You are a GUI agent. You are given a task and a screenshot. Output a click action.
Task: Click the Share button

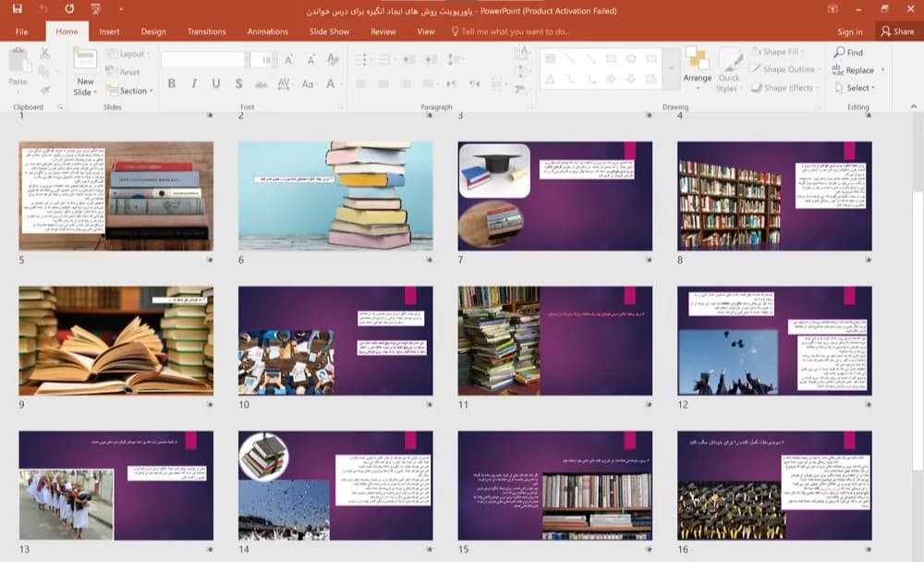click(897, 31)
